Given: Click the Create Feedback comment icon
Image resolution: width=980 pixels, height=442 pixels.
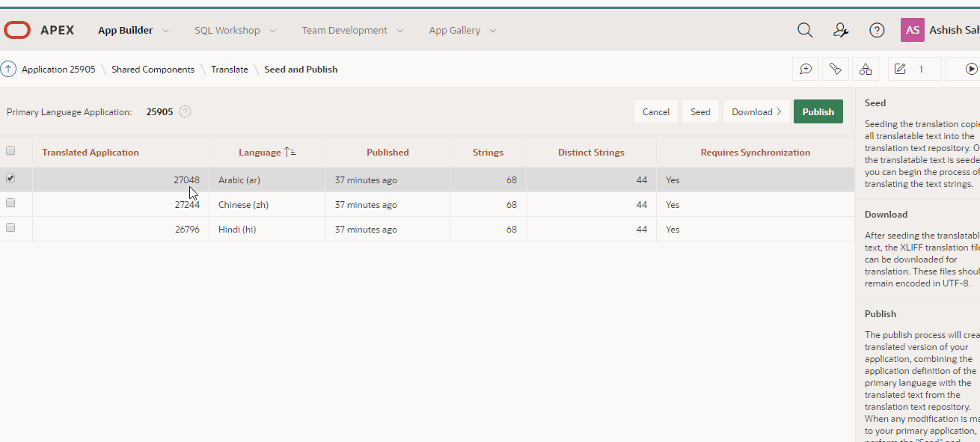Looking at the screenshot, I should coord(806,69).
